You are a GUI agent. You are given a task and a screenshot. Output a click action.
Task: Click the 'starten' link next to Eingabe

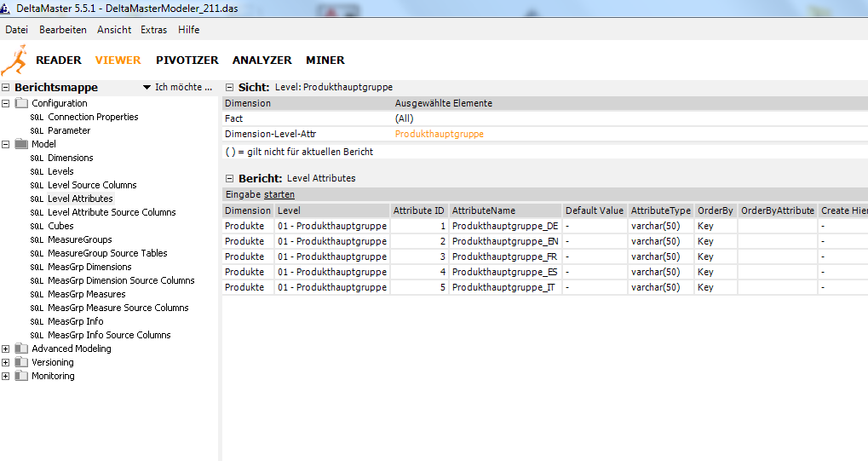pyautogui.click(x=279, y=194)
